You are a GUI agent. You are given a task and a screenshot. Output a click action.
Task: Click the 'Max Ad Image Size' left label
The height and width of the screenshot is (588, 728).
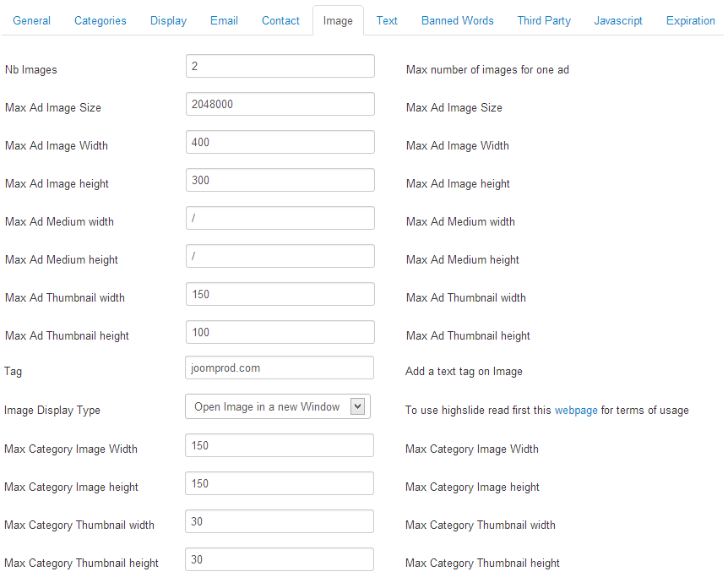(x=53, y=108)
